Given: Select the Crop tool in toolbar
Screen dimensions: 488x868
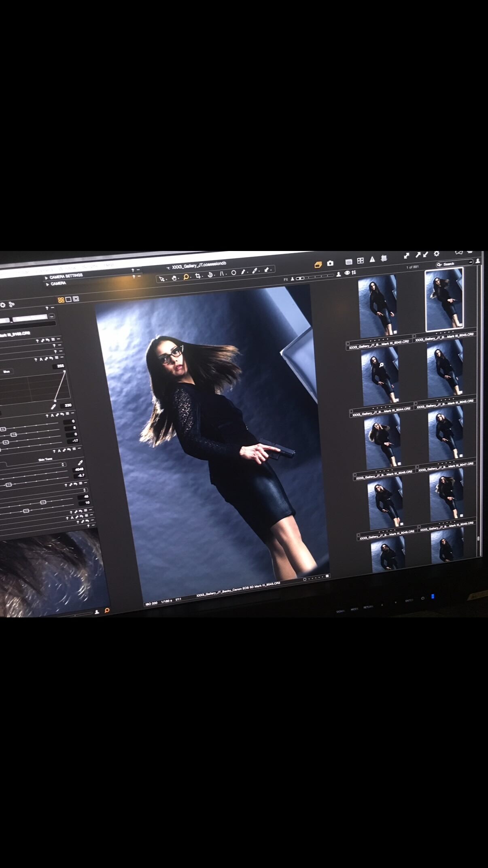Looking at the screenshot, I should tap(198, 276).
